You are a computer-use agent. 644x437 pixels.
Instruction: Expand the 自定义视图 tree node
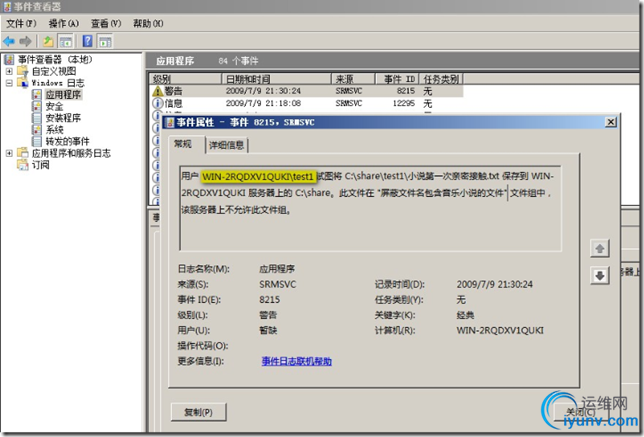(x=9, y=71)
